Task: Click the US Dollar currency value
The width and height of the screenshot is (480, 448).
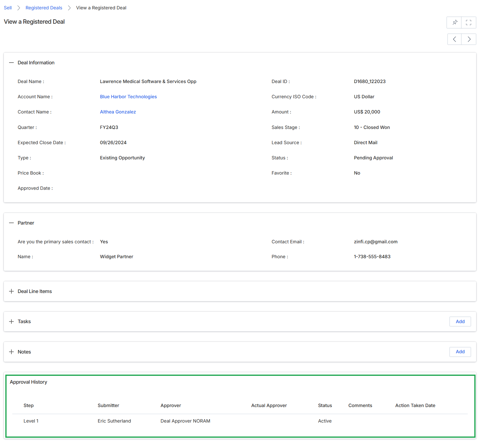Action: pos(364,97)
